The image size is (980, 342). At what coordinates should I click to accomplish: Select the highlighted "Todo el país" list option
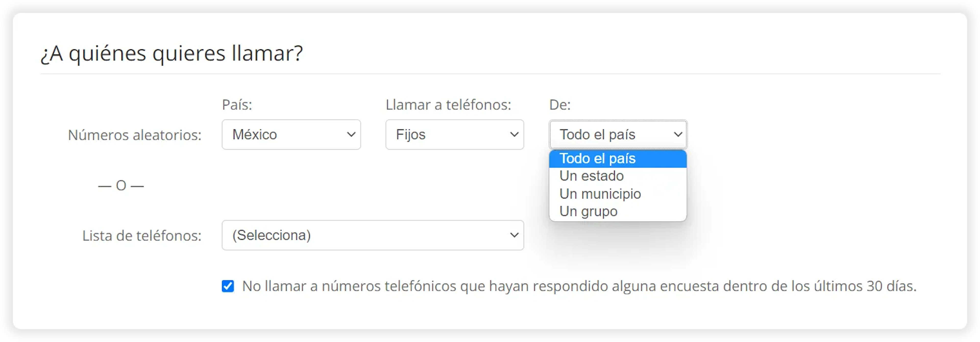coord(617,158)
